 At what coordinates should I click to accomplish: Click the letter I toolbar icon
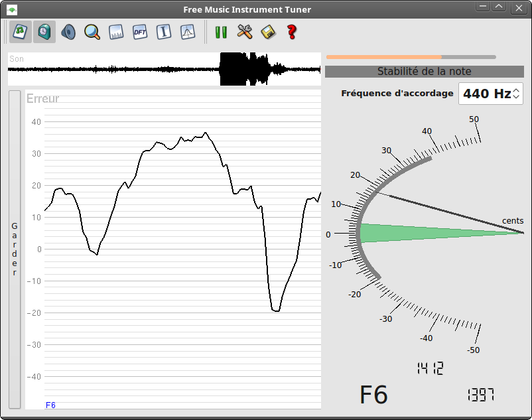pos(164,33)
